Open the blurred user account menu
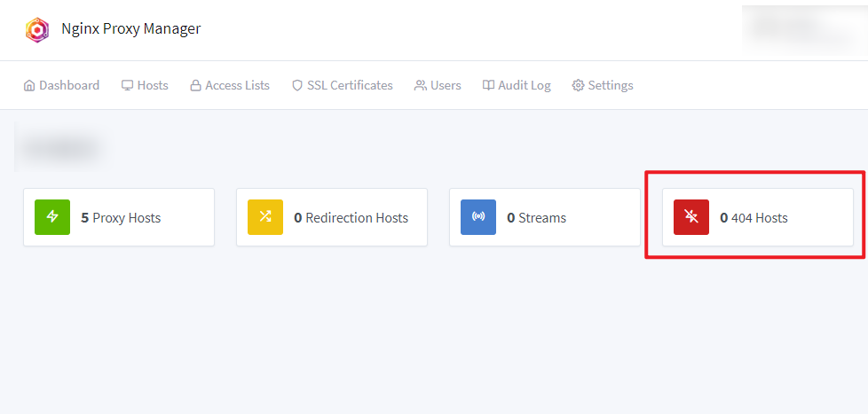 (x=799, y=28)
